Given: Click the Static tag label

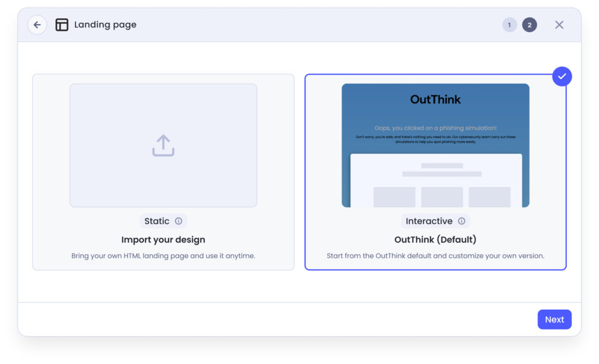Looking at the screenshot, I should pos(157,221).
